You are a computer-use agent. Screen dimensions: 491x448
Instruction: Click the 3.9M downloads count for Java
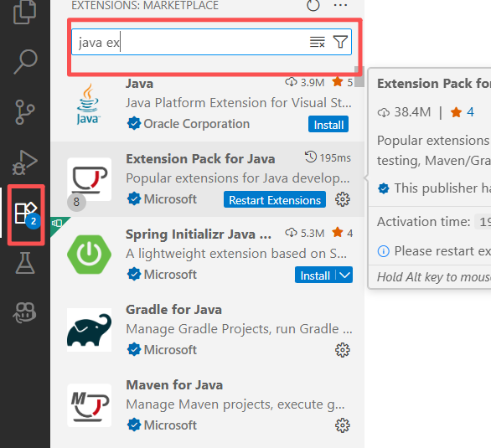click(305, 83)
